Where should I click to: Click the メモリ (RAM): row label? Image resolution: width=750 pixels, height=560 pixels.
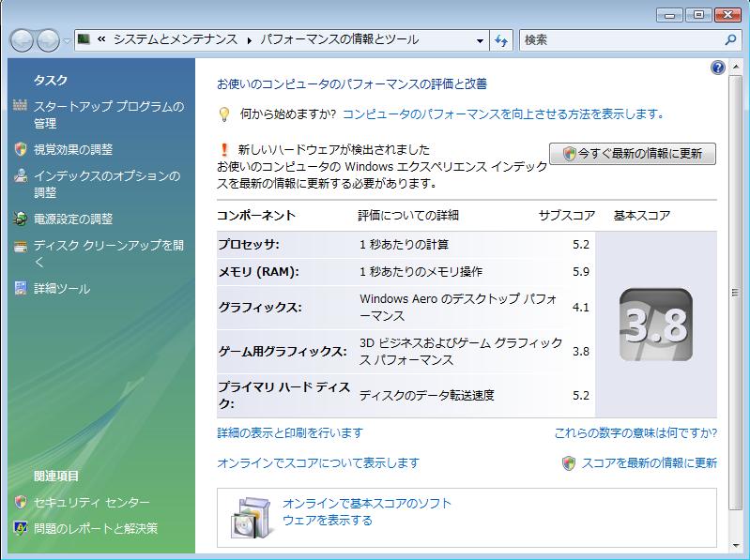[258, 272]
